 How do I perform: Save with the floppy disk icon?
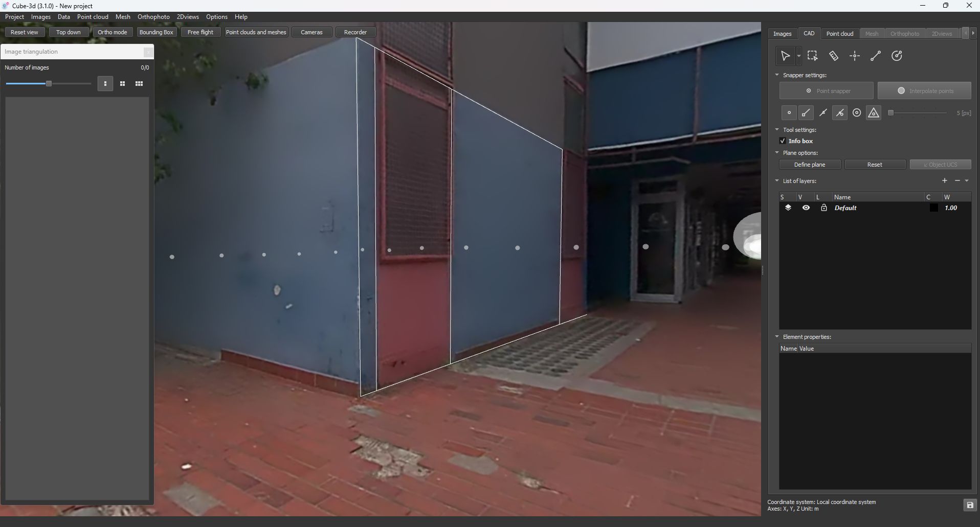pos(969,505)
